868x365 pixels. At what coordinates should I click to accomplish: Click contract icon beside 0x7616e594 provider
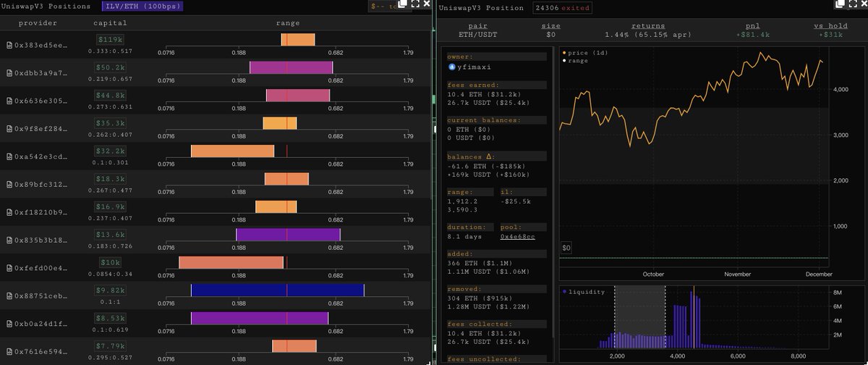pos(9,351)
